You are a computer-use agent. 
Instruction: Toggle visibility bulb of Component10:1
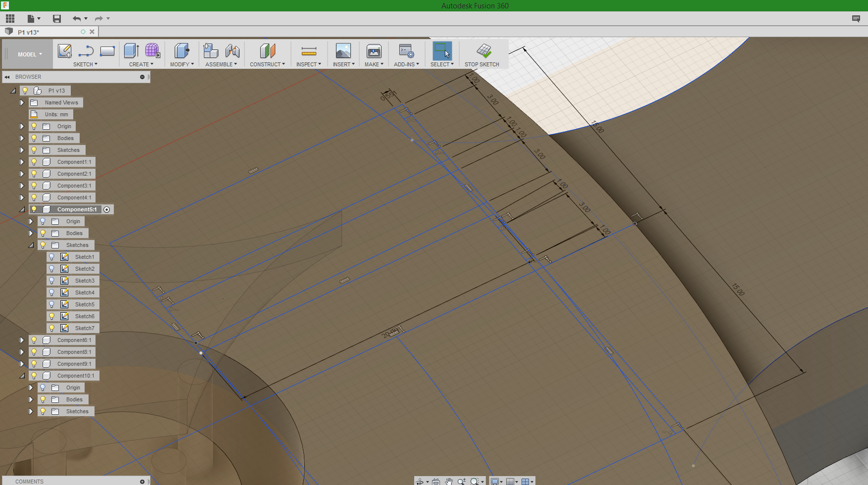tap(34, 376)
